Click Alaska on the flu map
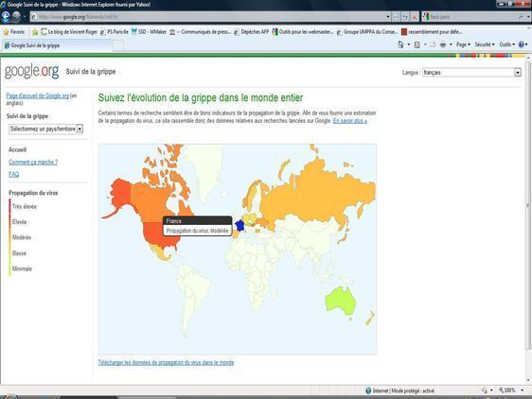 120,196
